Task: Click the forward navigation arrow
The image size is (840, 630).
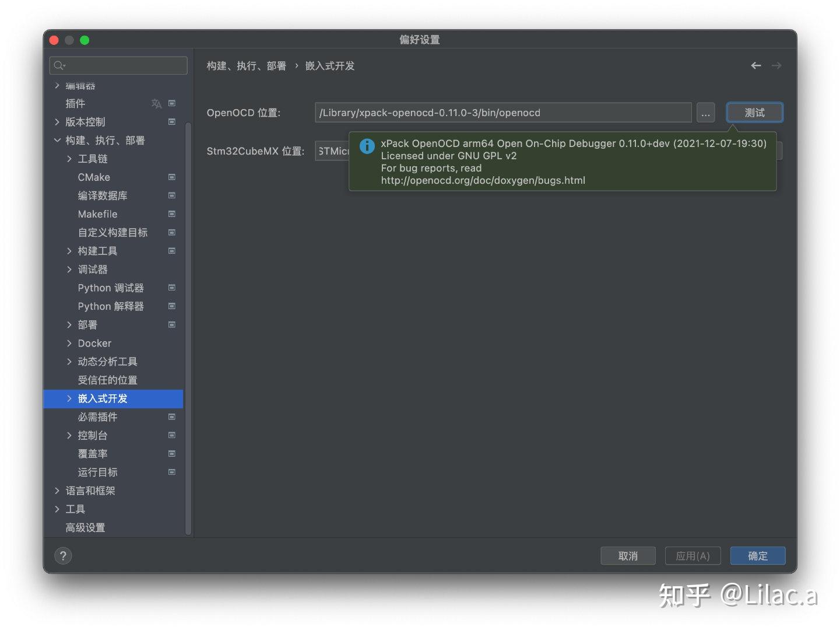Action: (776, 65)
